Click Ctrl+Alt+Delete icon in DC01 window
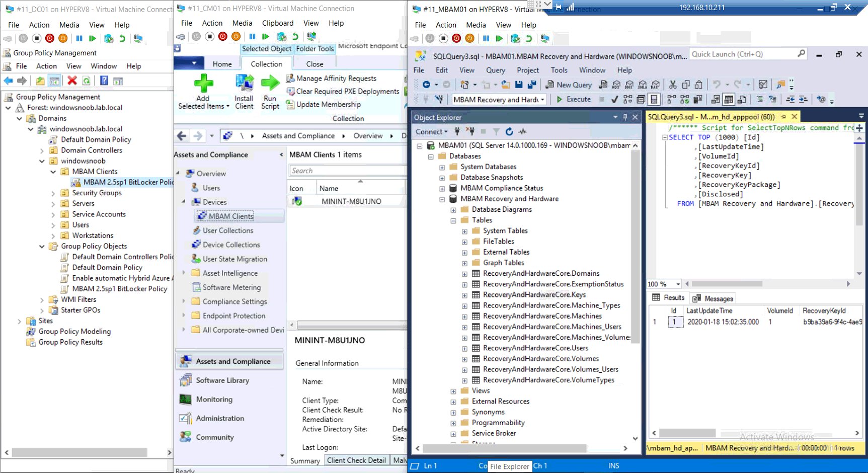This screenshot has height=473, width=868. (8, 38)
